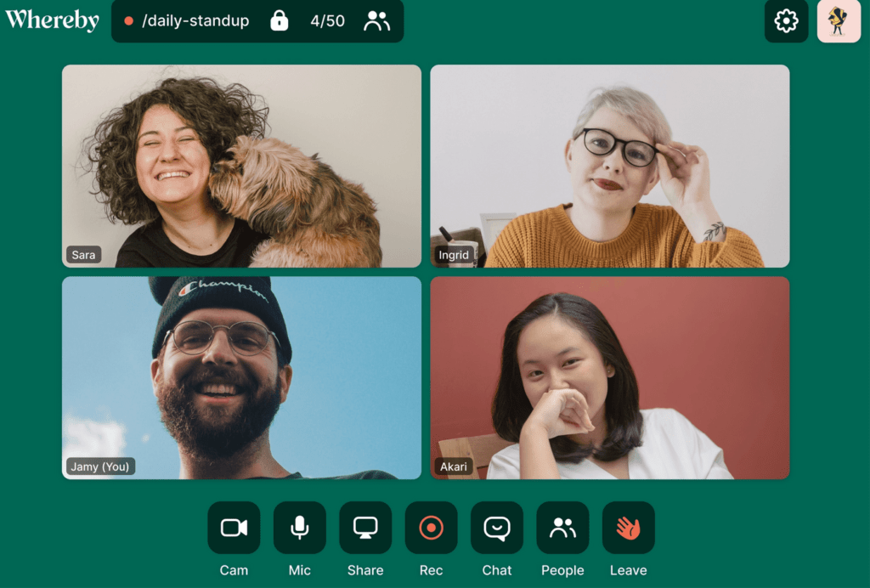Select Ingrid's video tile
The image size is (870, 588).
click(609, 167)
